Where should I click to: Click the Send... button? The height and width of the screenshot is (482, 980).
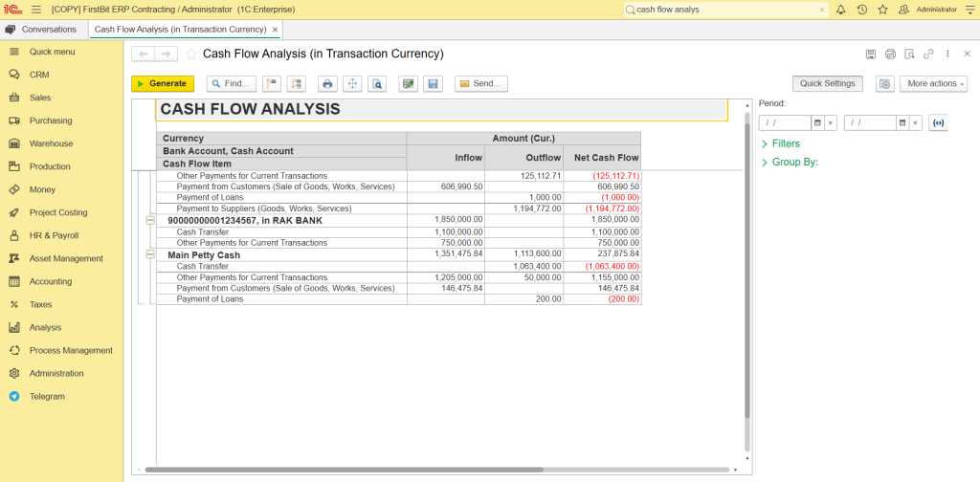pos(481,83)
